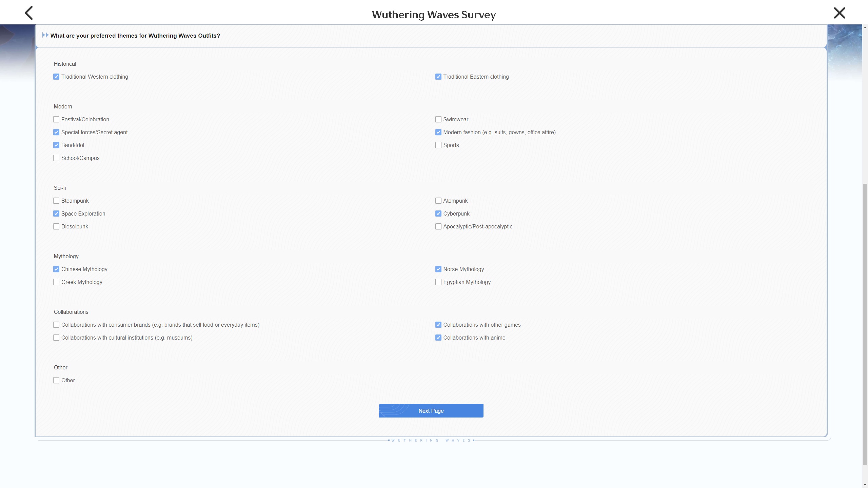Uncheck Special forces/Secret agent

56,133
